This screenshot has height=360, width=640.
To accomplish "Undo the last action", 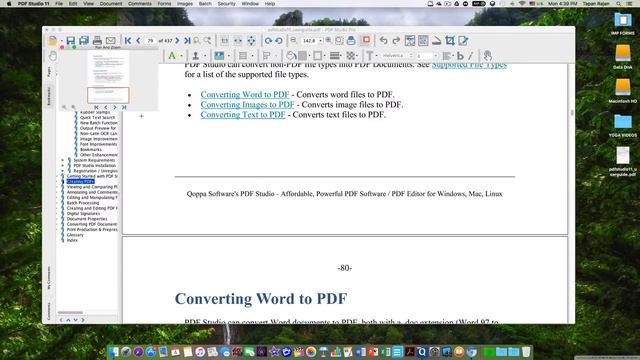I will pos(383,40).
